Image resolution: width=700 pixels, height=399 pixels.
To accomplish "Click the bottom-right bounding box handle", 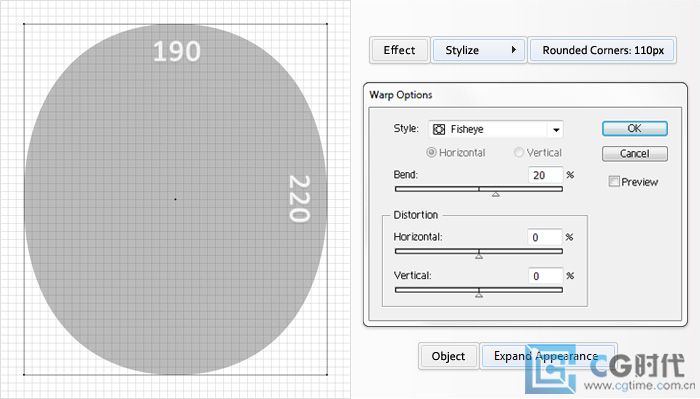I will pyautogui.click(x=327, y=374).
